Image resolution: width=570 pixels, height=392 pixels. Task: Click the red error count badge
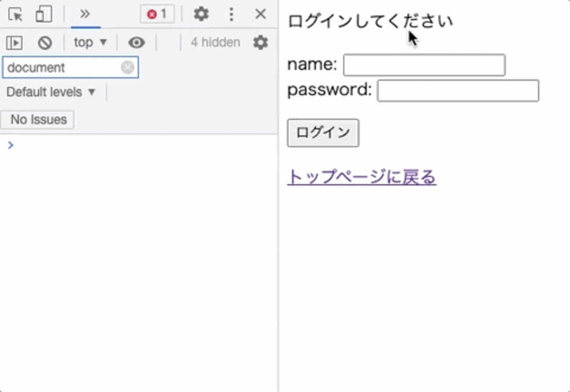pyautogui.click(x=157, y=14)
